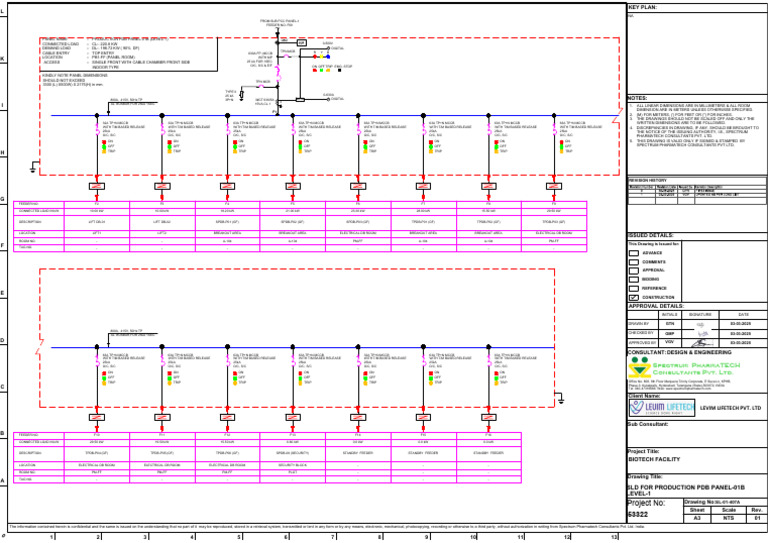Tick the BIDDING issue checkbox
This screenshot has height=543, width=768.
point(634,279)
